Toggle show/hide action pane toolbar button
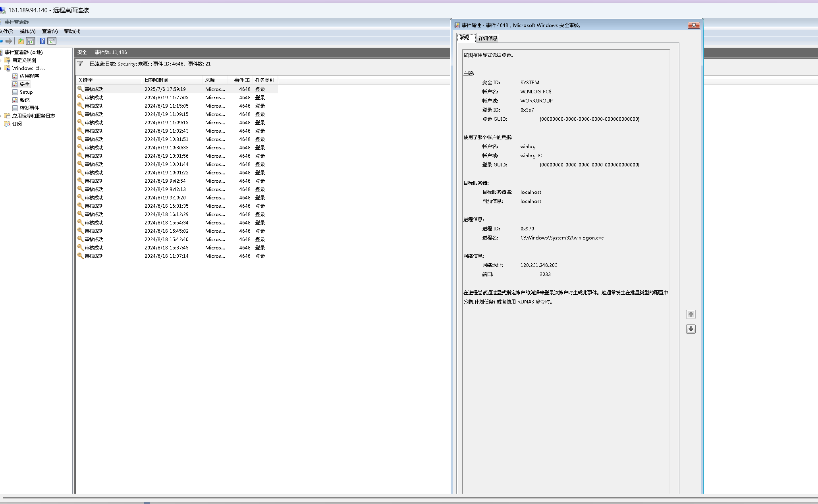This screenshot has width=818, height=504. (52, 41)
